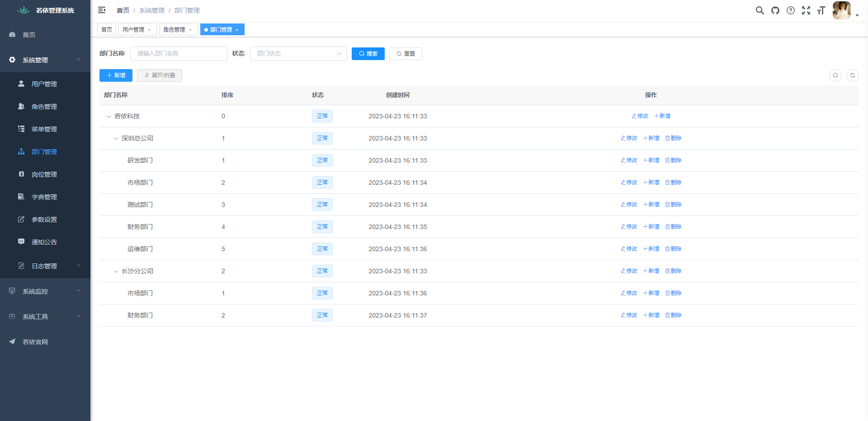This screenshot has width=868, height=421.
Task: Select the 运维部门 name cell
Action: pos(140,249)
